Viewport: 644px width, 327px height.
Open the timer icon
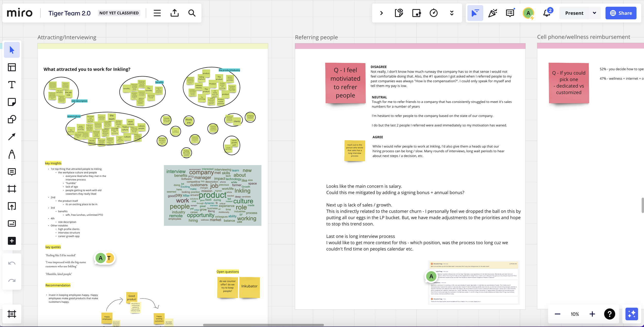(x=434, y=13)
